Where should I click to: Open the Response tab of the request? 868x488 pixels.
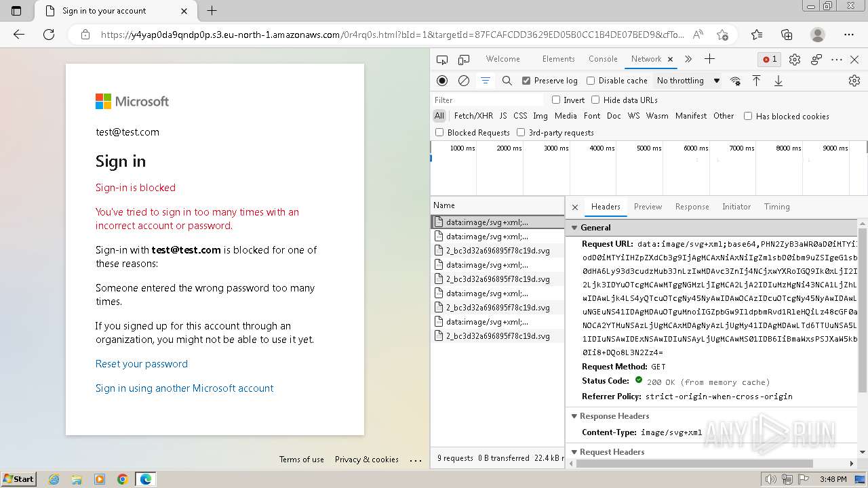(x=692, y=207)
